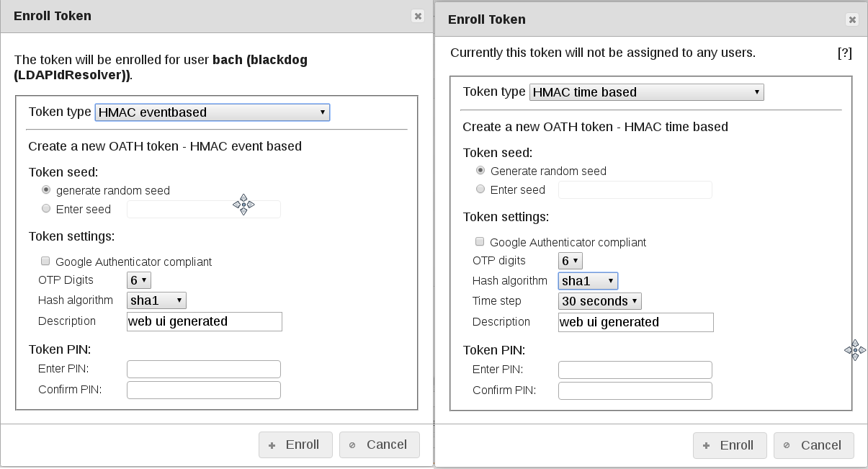The width and height of the screenshot is (868, 469).
Task: Open the Token type dropdown showing HMAC eventbased
Action: (212, 112)
